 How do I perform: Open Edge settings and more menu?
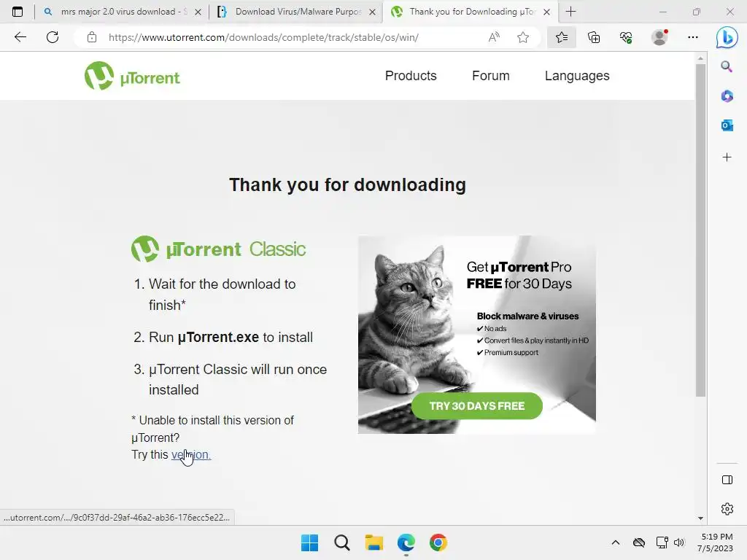click(x=693, y=37)
